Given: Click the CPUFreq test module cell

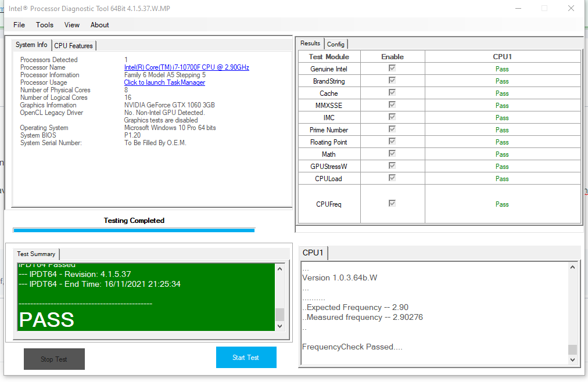Looking at the screenshot, I should [329, 204].
